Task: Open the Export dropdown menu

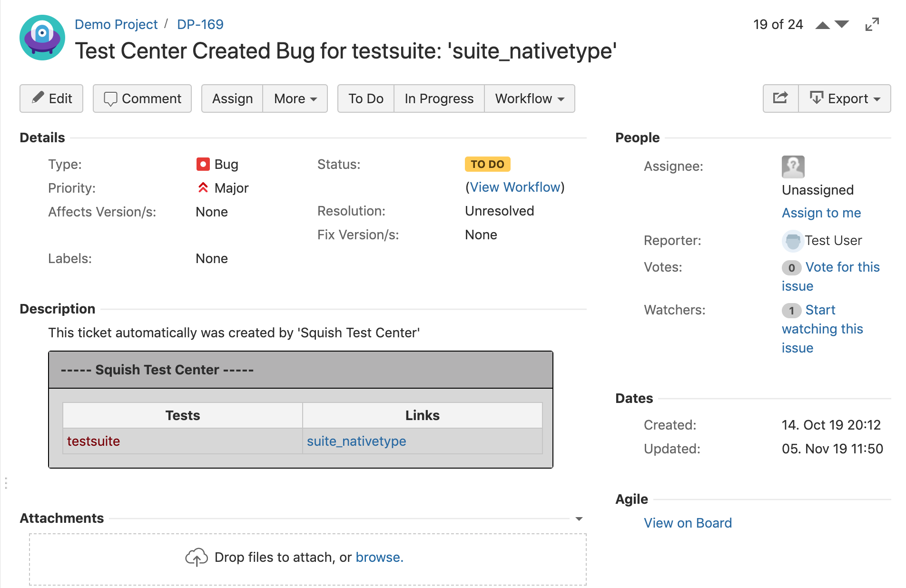Action: point(845,98)
